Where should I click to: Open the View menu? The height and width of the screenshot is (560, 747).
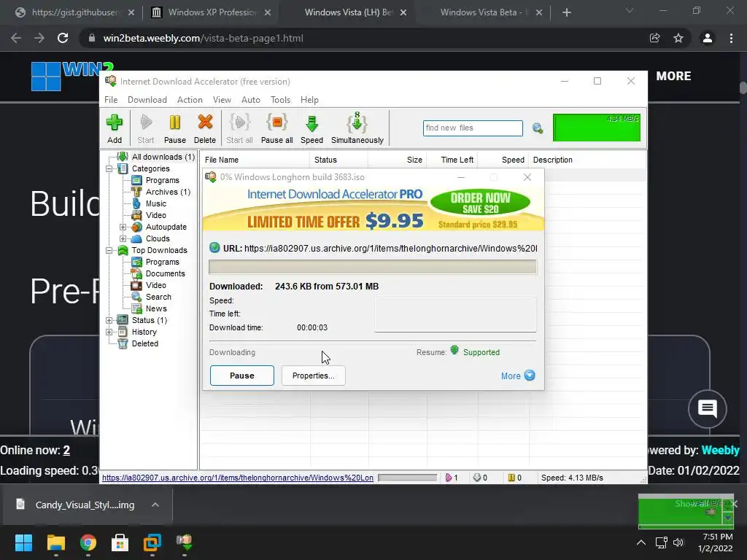222,99
